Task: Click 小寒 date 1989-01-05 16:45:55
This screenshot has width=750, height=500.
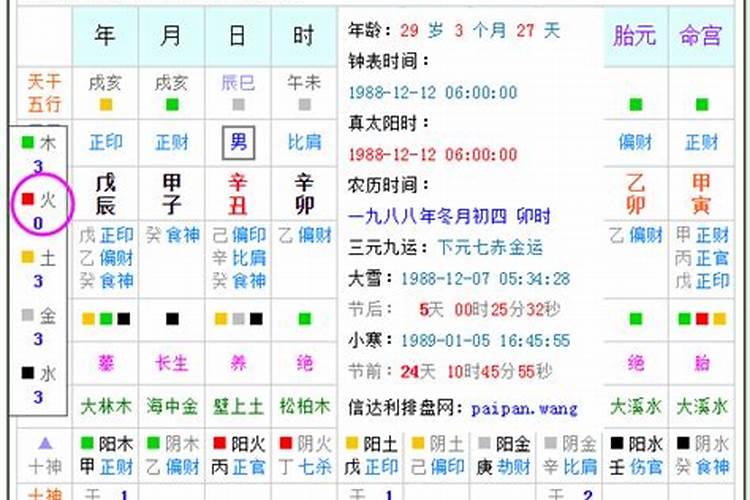Action: click(485, 341)
